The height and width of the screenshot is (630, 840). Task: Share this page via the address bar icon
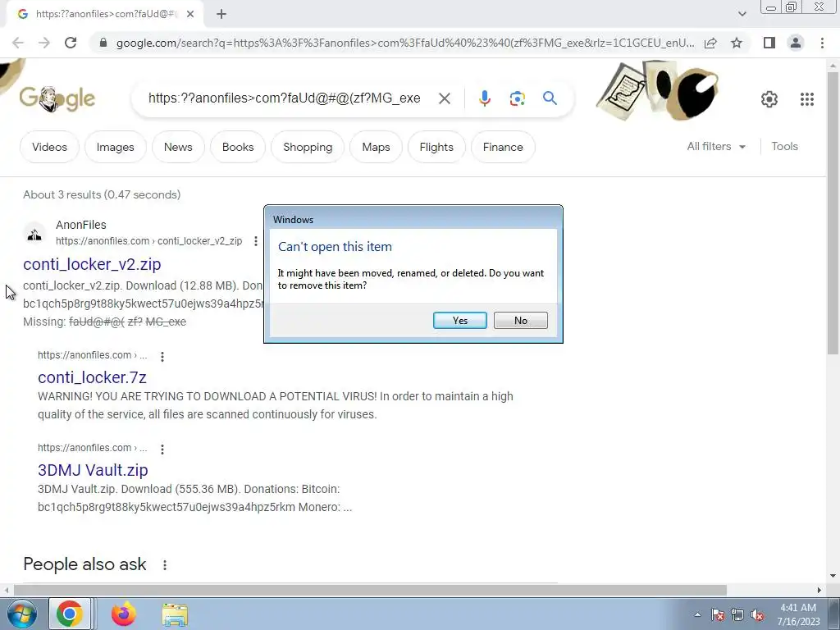[710, 43]
